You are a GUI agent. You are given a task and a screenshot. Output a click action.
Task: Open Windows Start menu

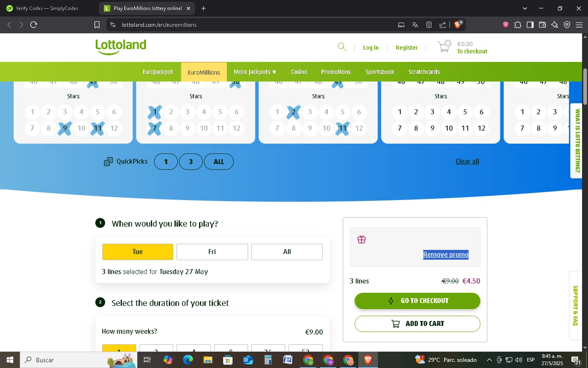[x=10, y=360]
